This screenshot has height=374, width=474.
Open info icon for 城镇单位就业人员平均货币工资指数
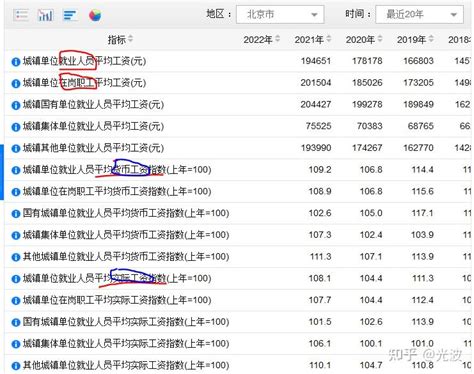tap(16, 170)
